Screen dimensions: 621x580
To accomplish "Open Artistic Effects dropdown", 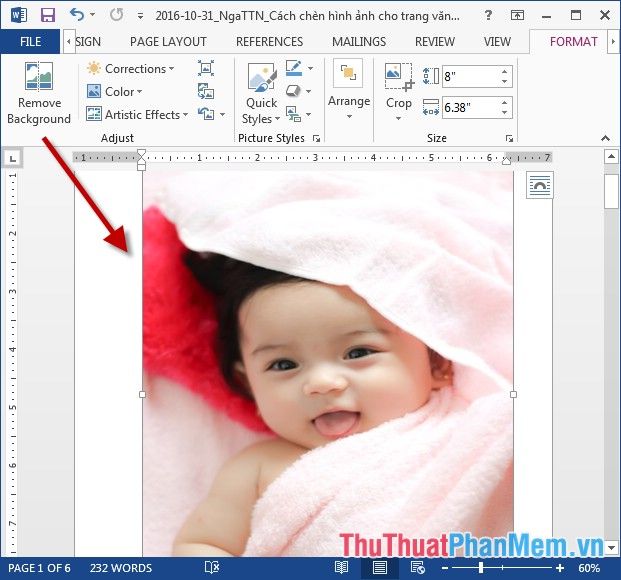I will tap(137, 114).
